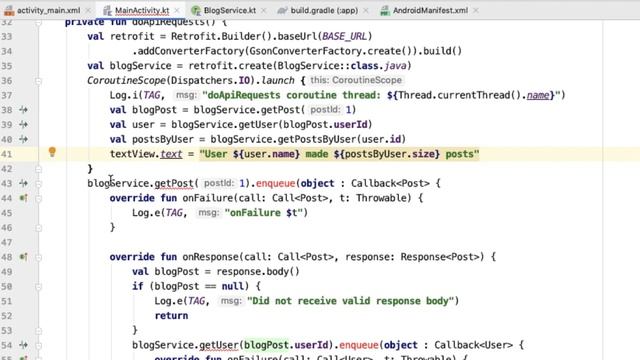Screen dimensions: 640x360
Task: Click line number 33 in the gutter
Action: coord(7,36)
